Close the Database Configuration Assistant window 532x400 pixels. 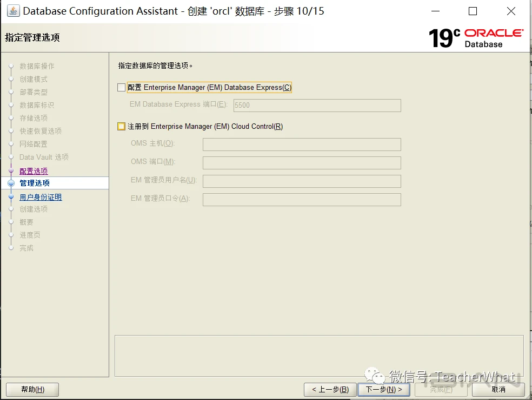511,11
